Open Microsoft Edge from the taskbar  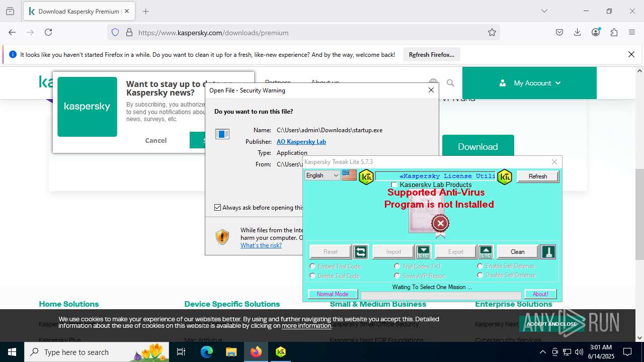(x=207, y=352)
